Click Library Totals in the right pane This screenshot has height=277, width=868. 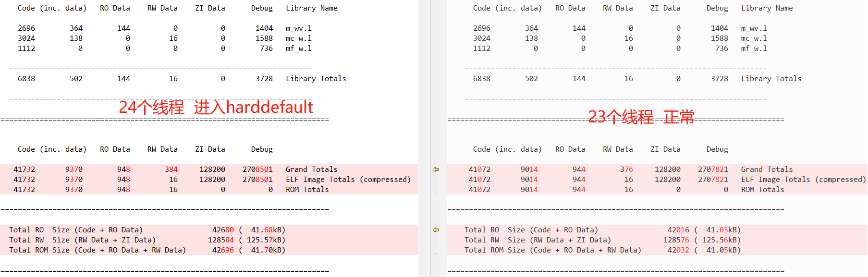click(x=771, y=79)
